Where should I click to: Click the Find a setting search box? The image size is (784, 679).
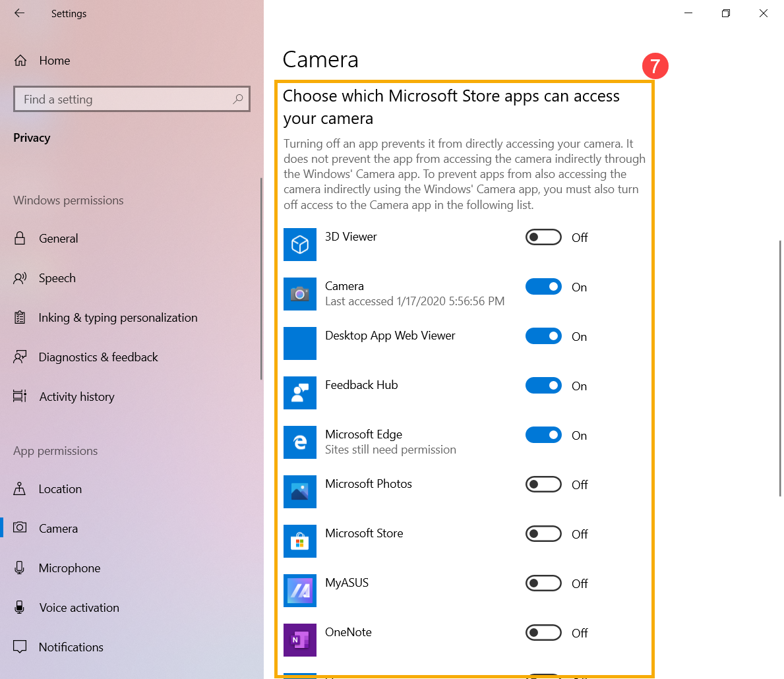pos(131,99)
